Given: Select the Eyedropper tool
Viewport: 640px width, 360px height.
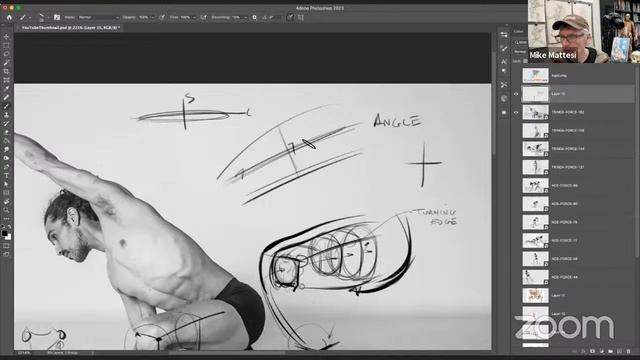Looking at the screenshot, I should pos(6,89).
